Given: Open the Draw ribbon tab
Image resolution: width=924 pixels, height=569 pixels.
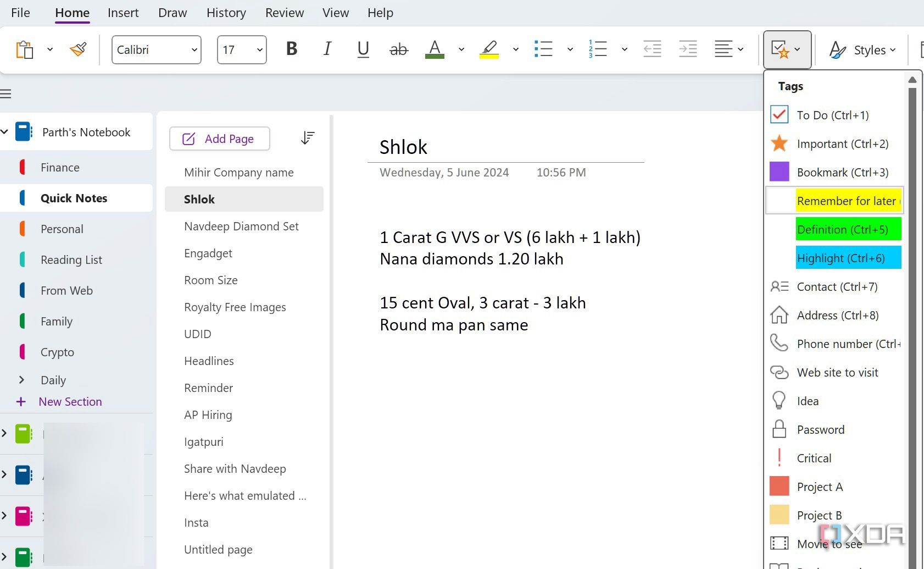Looking at the screenshot, I should 172,13.
